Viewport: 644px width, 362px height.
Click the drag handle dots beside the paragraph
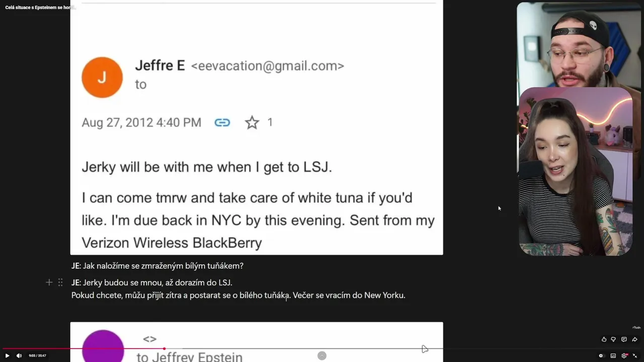(60, 283)
